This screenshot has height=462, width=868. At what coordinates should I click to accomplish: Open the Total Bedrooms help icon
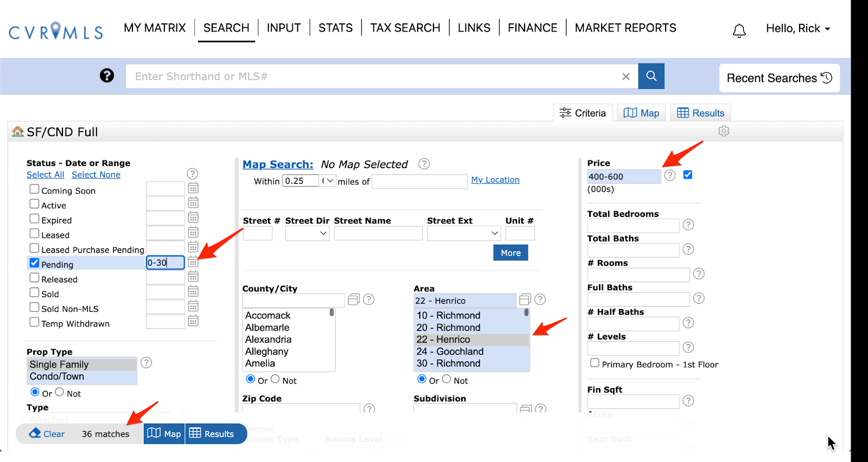(688, 224)
